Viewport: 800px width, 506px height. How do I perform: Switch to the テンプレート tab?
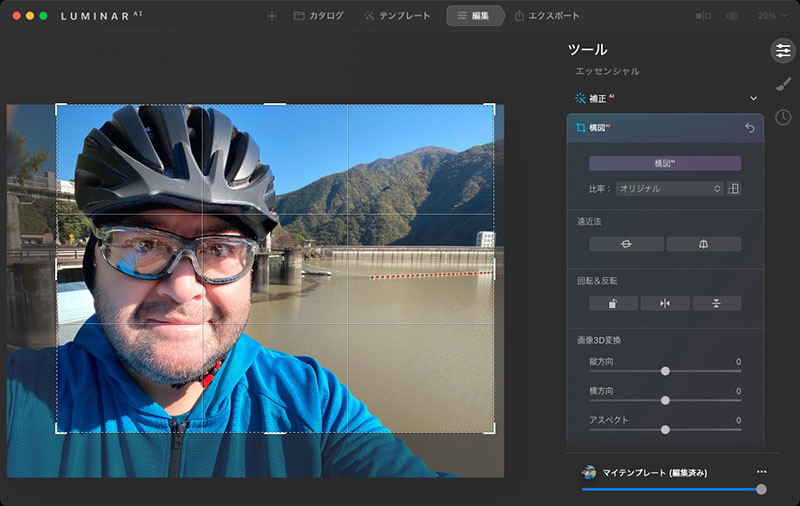tap(396, 16)
